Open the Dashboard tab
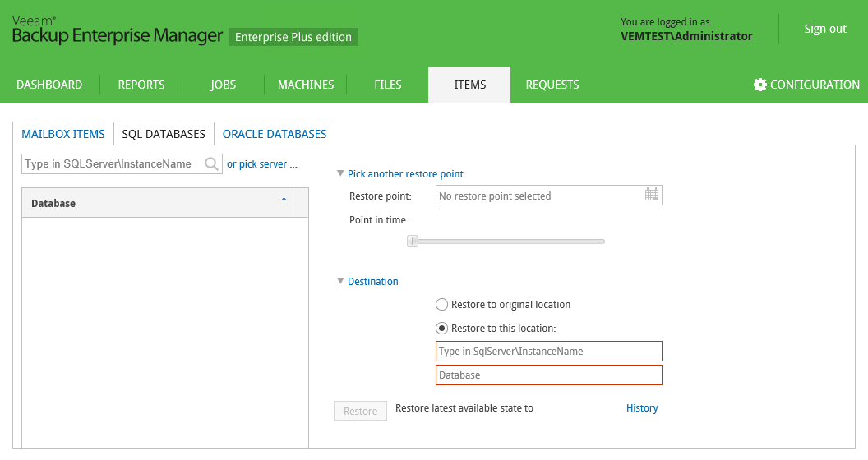868x460 pixels. 49,85
